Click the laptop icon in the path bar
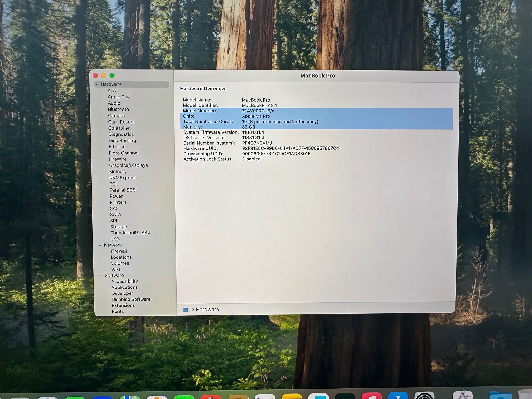532x399 pixels. click(186, 310)
